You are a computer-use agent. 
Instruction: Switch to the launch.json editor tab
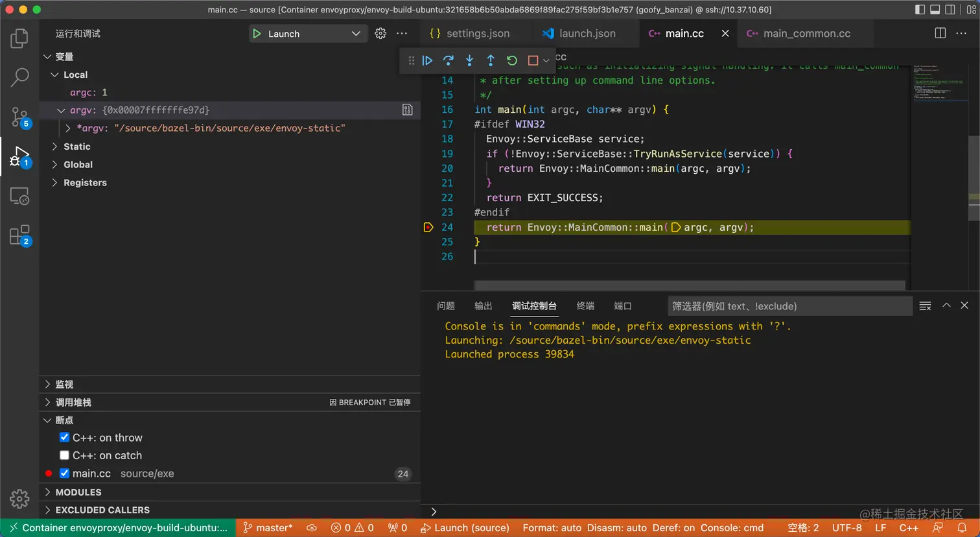click(587, 34)
